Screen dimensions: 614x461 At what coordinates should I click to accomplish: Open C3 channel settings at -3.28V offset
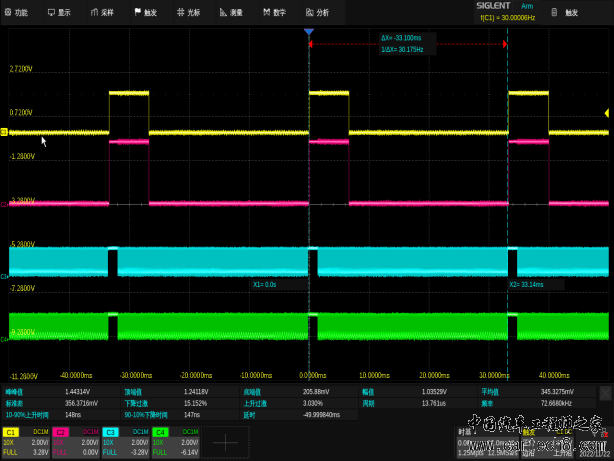point(126,442)
